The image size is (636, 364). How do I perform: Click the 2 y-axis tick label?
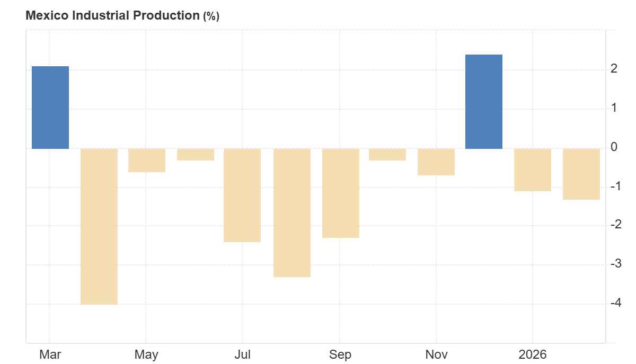[x=614, y=69]
